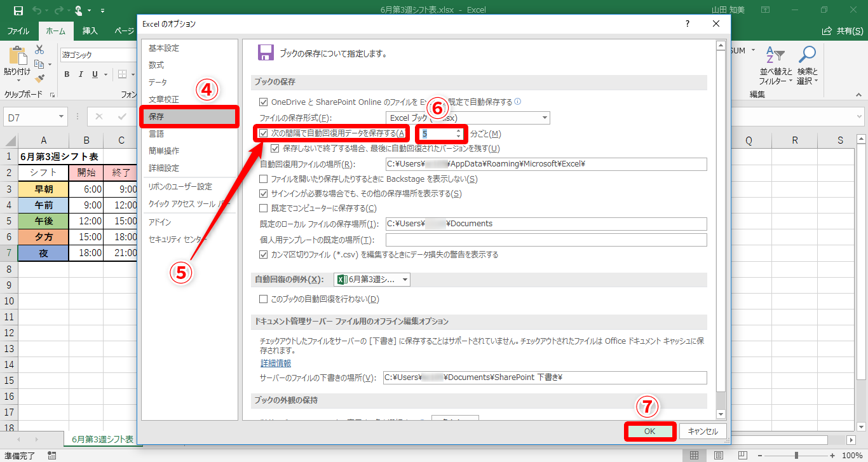Image resolution: width=868 pixels, height=462 pixels.
Task: Click the Options dialog vertical scrollbar down arrow
Action: tap(721, 414)
